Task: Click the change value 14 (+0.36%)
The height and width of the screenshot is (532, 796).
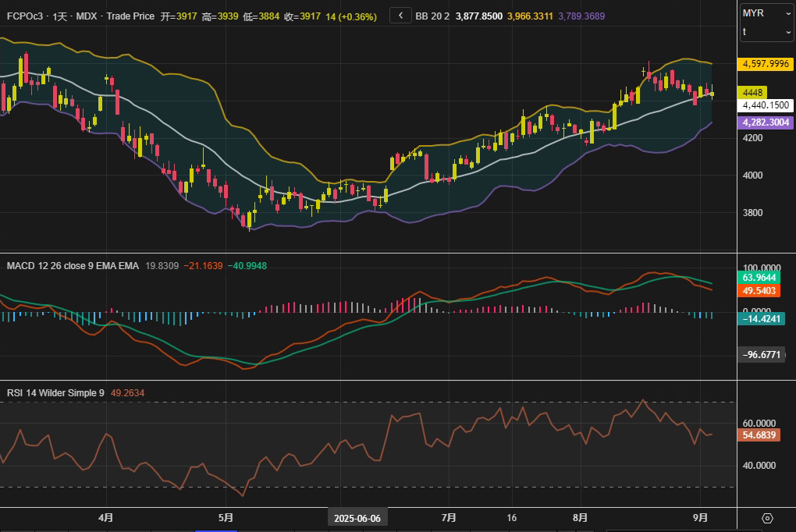Action: tap(351, 16)
